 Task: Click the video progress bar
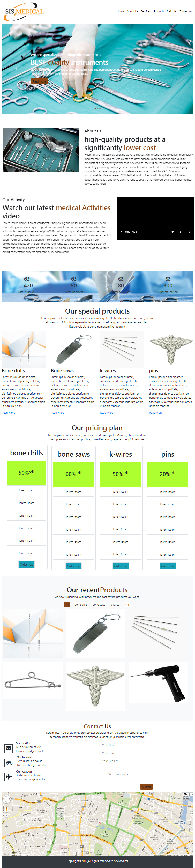pyautogui.click(x=155, y=236)
